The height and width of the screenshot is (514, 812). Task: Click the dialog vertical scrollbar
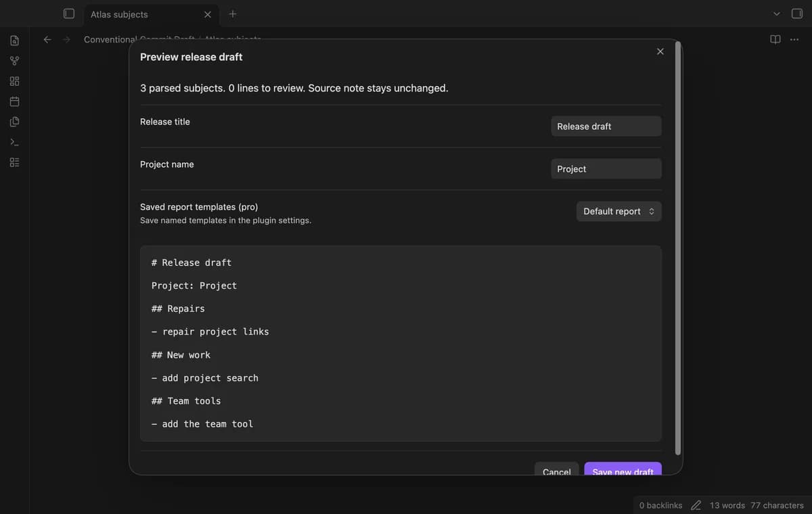tap(678, 248)
